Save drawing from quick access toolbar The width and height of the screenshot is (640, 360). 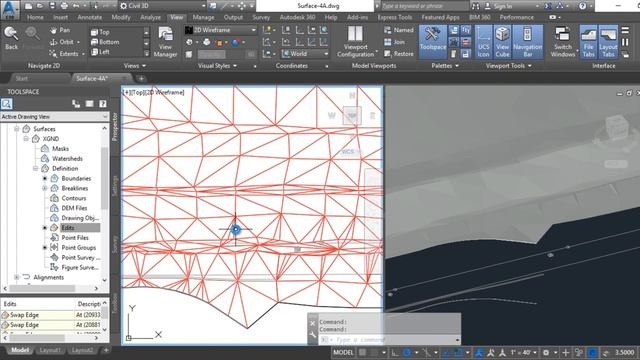[52, 6]
